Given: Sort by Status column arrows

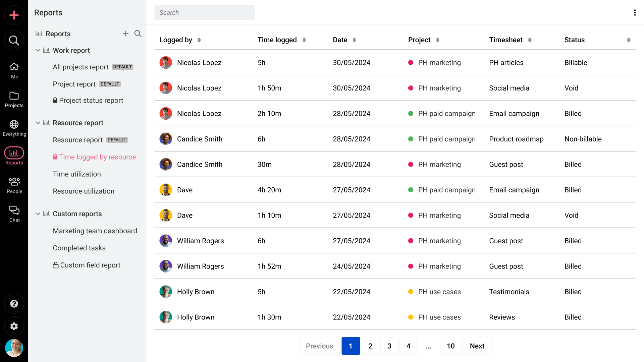Looking at the screenshot, I should [629, 40].
